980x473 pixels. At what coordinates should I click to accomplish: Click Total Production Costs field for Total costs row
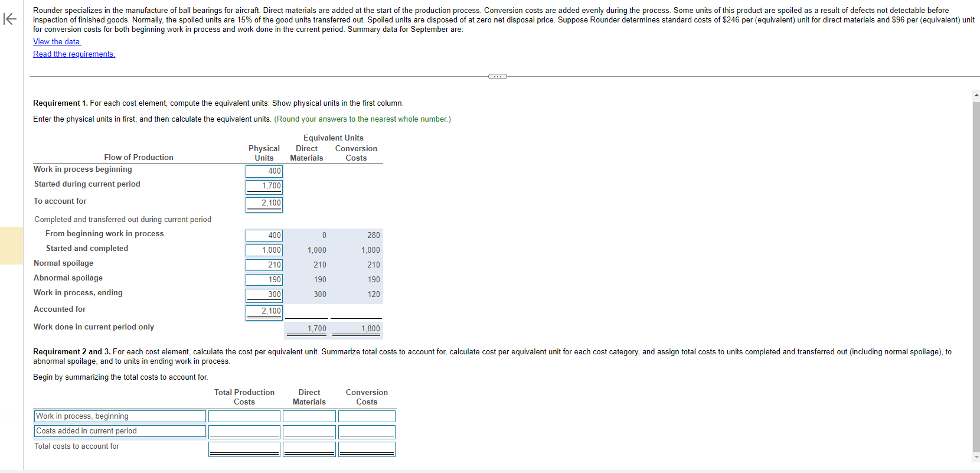[x=244, y=449]
